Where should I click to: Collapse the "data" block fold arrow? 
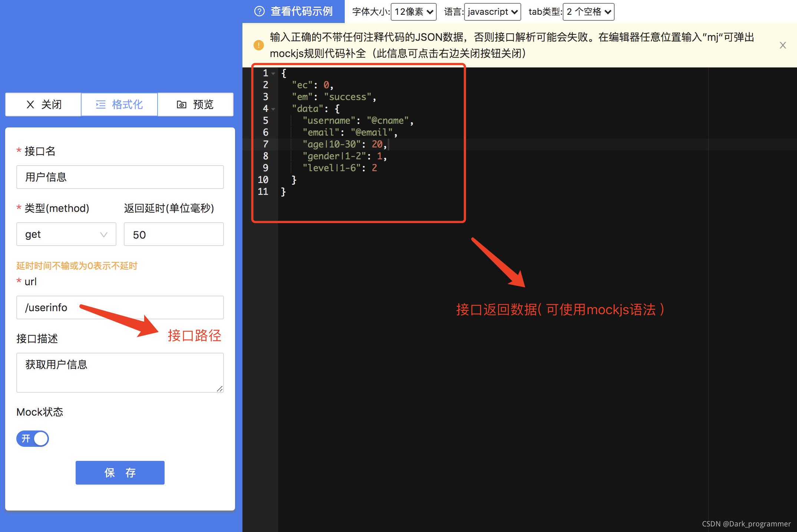[x=274, y=109]
